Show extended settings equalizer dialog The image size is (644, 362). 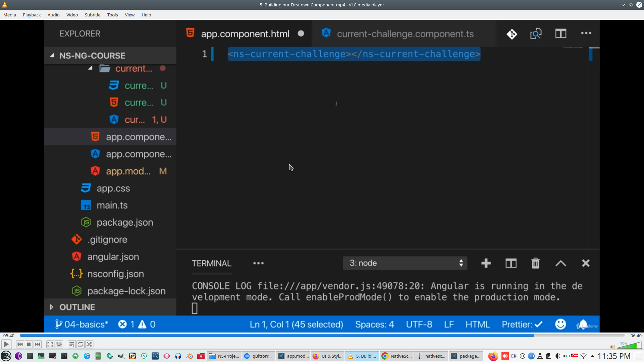coord(59,344)
